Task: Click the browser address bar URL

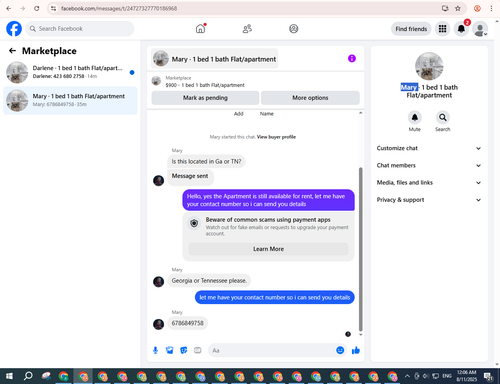Action: click(119, 8)
